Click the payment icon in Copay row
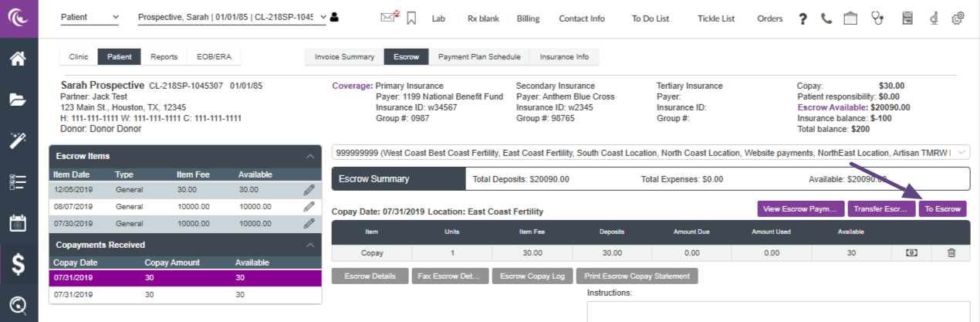980x322 pixels. [911, 253]
